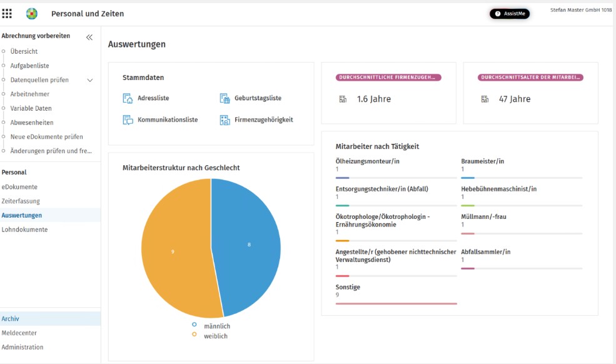
Task: Open Arbeitnehmer section
Action: pyautogui.click(x=30, y=94)
